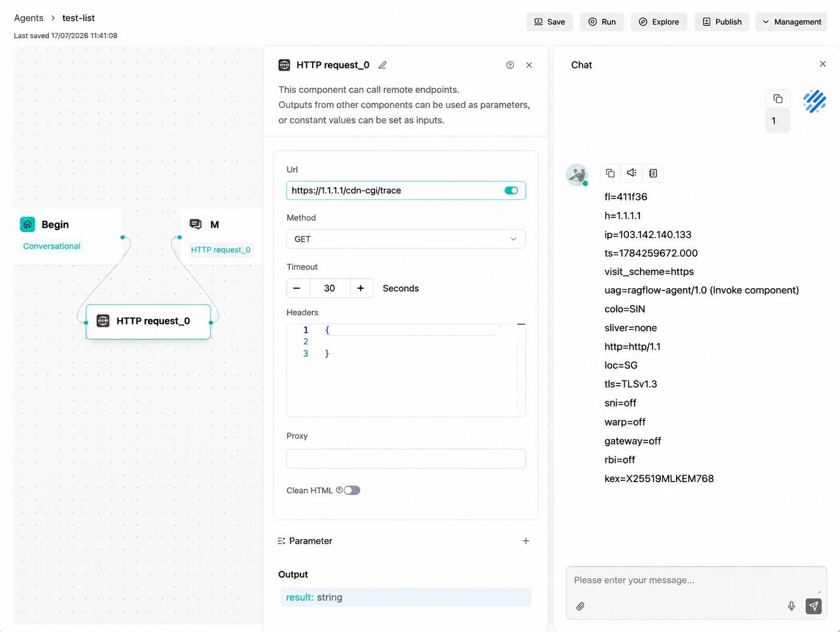Send the chat message

[x=814, y=606]
